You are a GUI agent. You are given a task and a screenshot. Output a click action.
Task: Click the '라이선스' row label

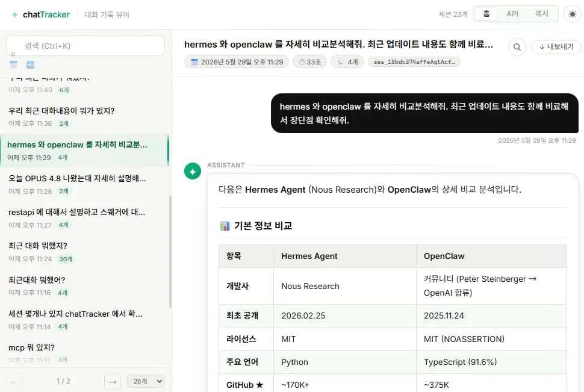(x=246, y=339)
